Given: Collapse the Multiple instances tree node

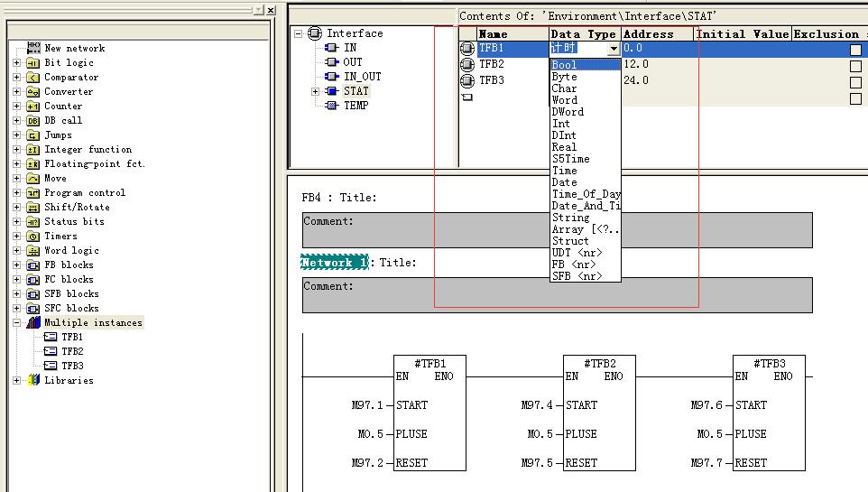Looking at the screenshot, I should click(x=17, y=323).
